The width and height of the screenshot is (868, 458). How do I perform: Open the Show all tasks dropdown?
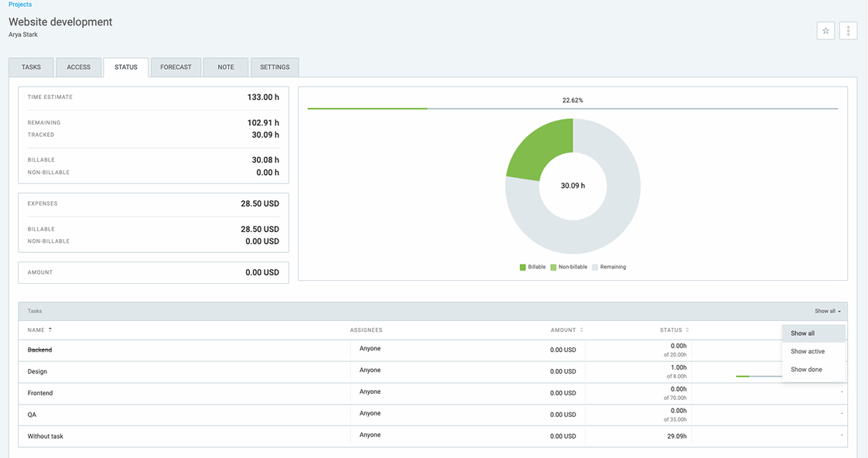point(826,311)
